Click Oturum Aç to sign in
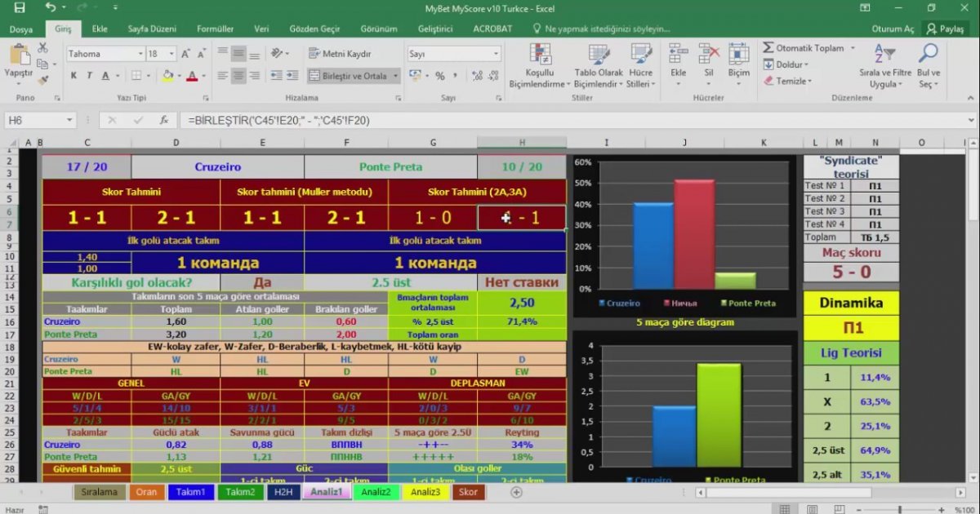Image resolution: width=980 pixels, height=514 pixels. pos(893,29)
